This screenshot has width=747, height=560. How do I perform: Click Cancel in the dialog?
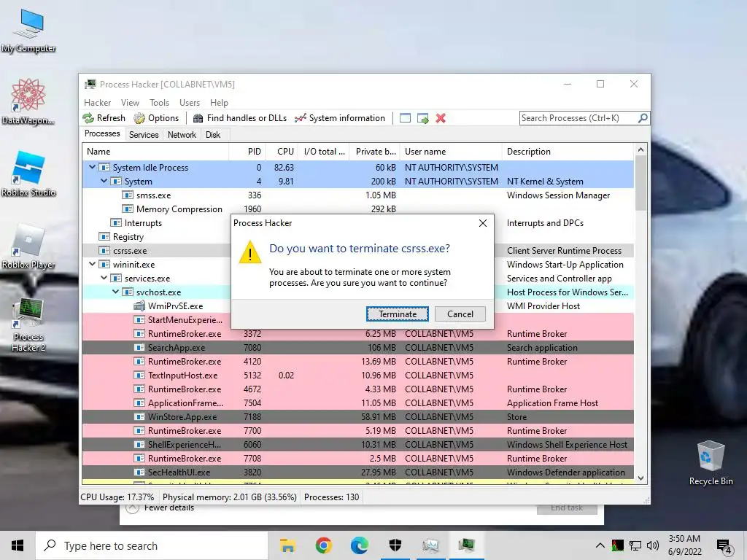[460, 314]
